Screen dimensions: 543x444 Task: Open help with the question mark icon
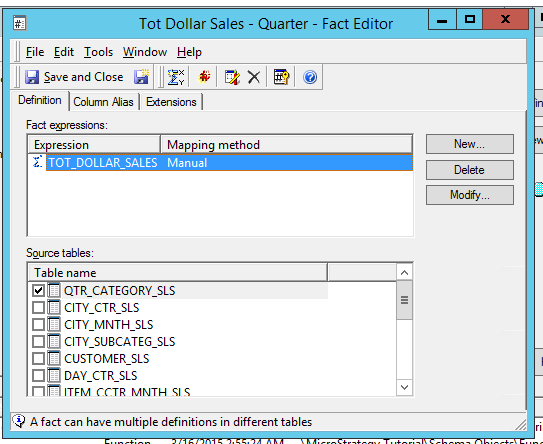click(310, 77)
